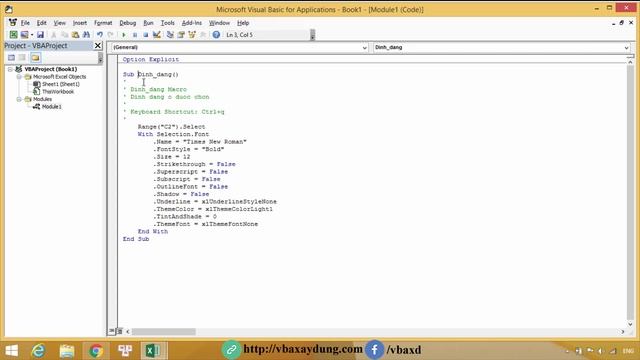Select VBAProject (Book1) in project tree
This screenshot has height=360, width=640.
click(x=51, y=69)
